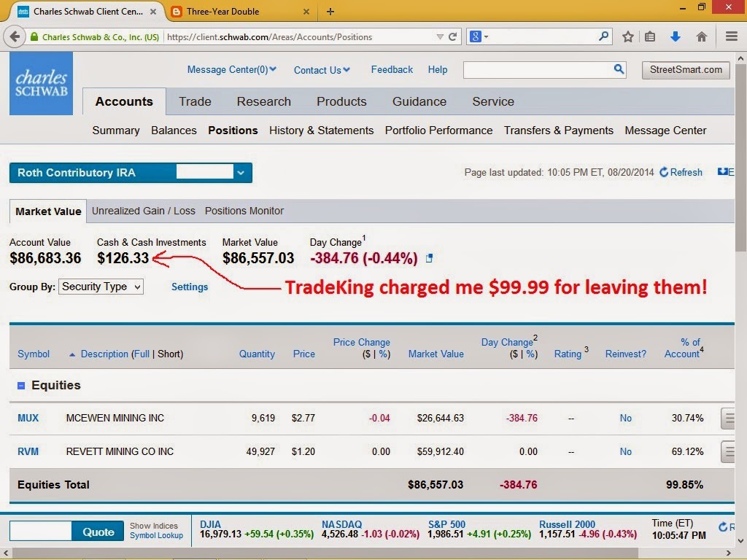Open the Products main tab

pos(341,101)
